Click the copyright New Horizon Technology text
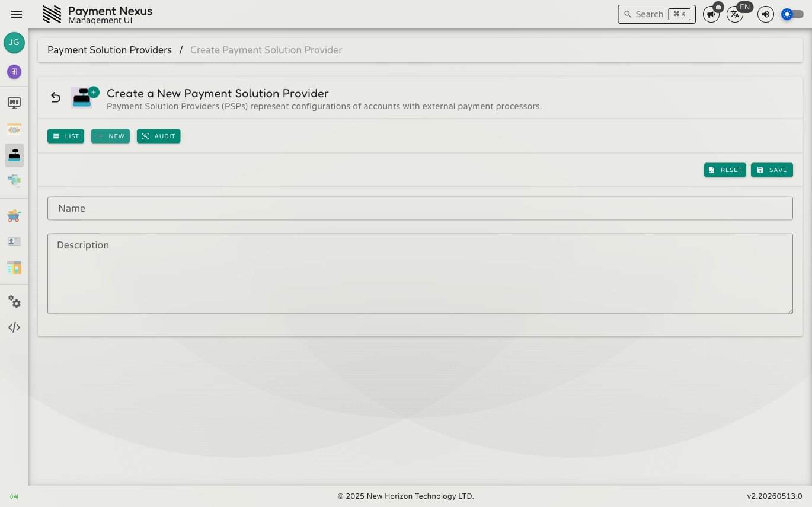Viewport: 812px width, 507px height. (406, 496)
